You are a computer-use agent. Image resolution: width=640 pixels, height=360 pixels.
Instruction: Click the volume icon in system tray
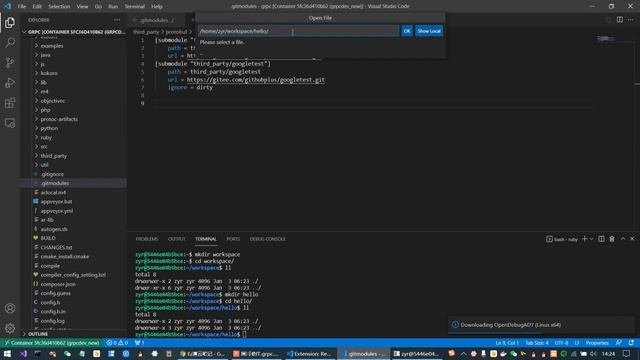click(593, 353)
